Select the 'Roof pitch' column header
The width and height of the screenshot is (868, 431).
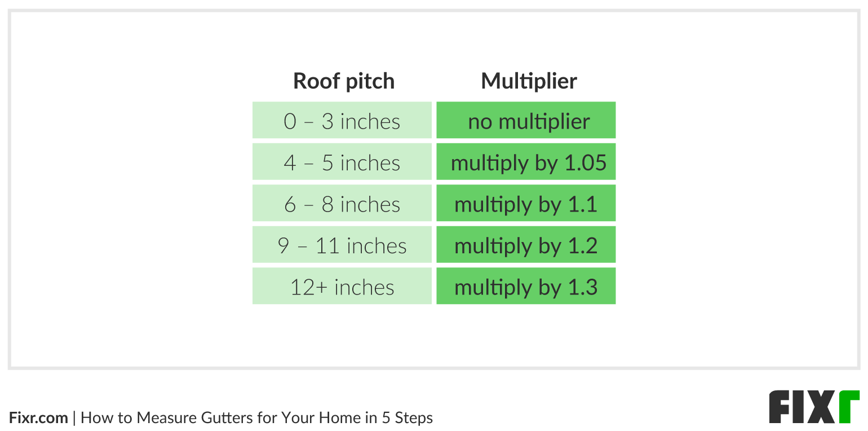click(x=344, y=81)
